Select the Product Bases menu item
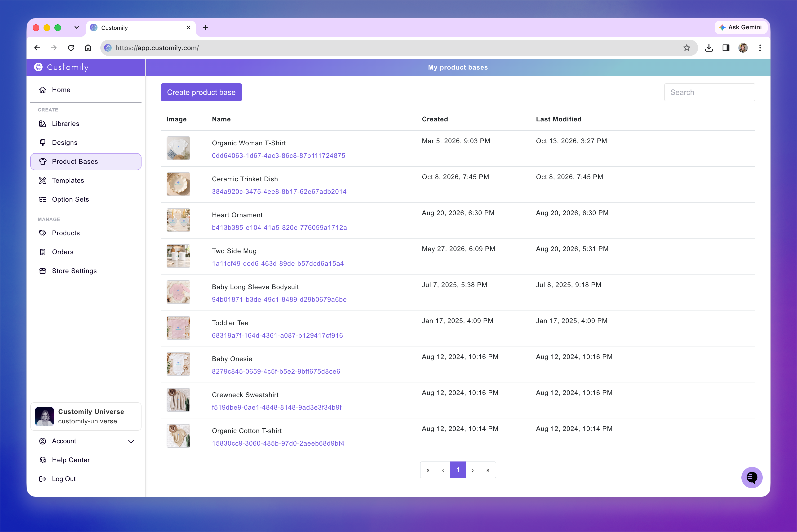 click(86, 161)
